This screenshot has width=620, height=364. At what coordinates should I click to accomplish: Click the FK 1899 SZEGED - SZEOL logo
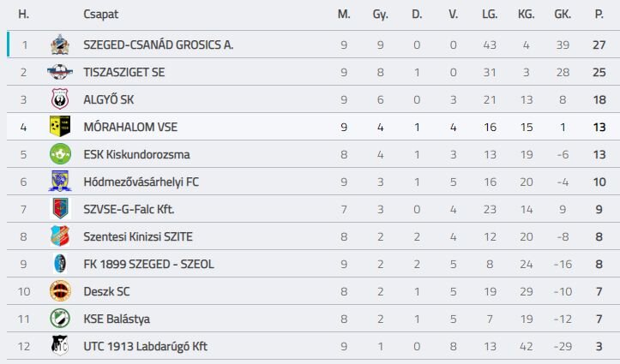point(59,264)
